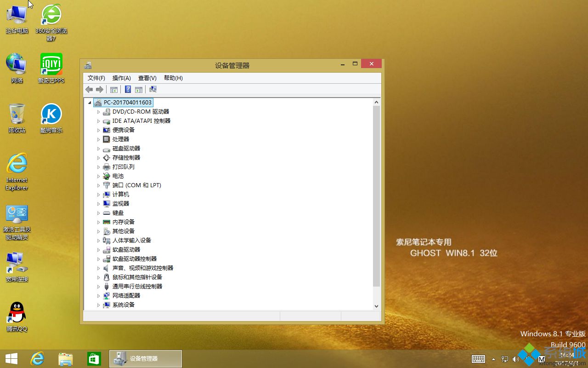Select the 通用串行总线控制器 tree label

137,286
